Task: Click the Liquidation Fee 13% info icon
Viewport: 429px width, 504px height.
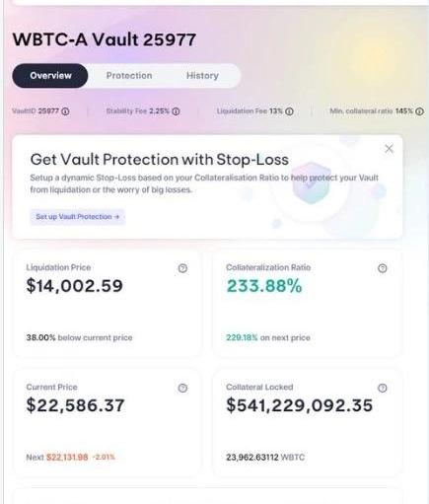Action: coord(289,111)
